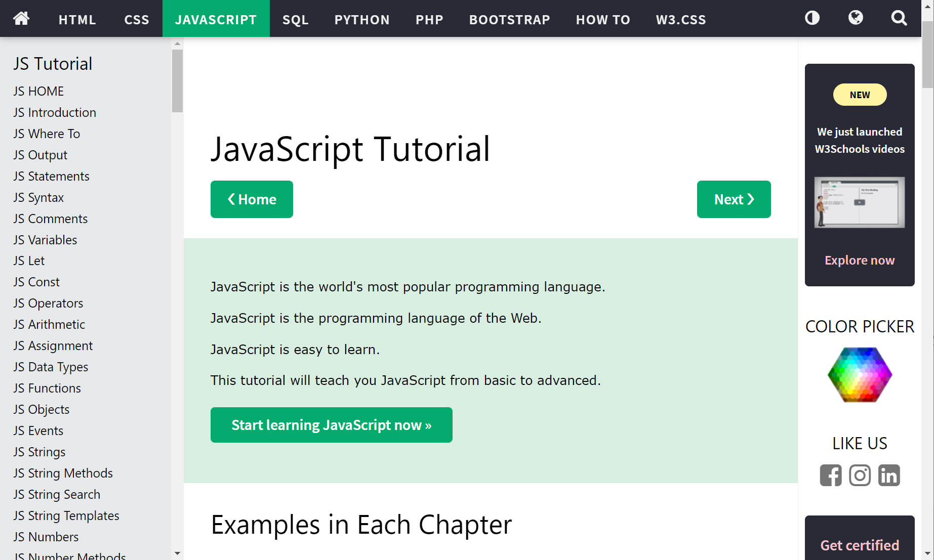This screenshot has width=934, height=560.
Task: Open JS Introduction in sidebar
Action: click(55, 112)
